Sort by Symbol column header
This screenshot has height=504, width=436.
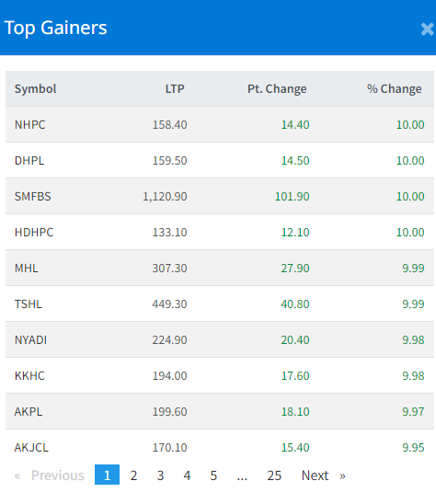35,88
